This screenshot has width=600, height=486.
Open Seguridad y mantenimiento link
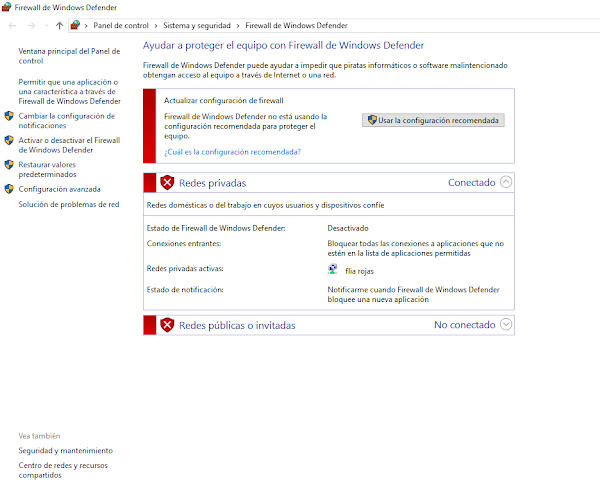(66, 451)
